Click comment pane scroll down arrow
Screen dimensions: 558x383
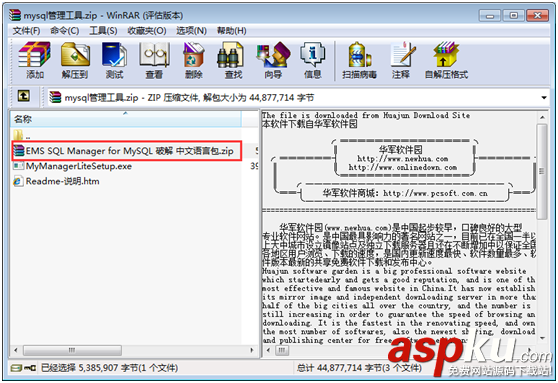[x=542, y=338]
